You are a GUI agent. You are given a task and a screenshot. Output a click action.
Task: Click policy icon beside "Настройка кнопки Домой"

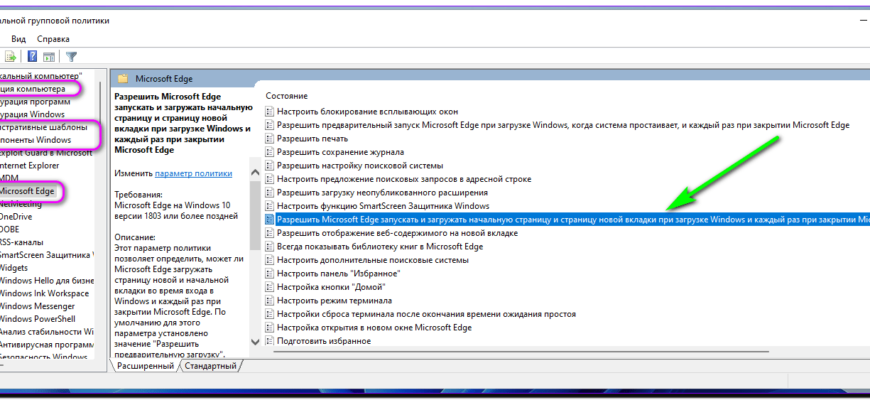pyautogui.click(x=270, y=287)
